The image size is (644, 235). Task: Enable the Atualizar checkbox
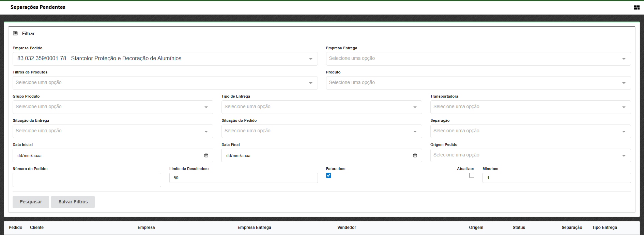[x=472, y=175]
